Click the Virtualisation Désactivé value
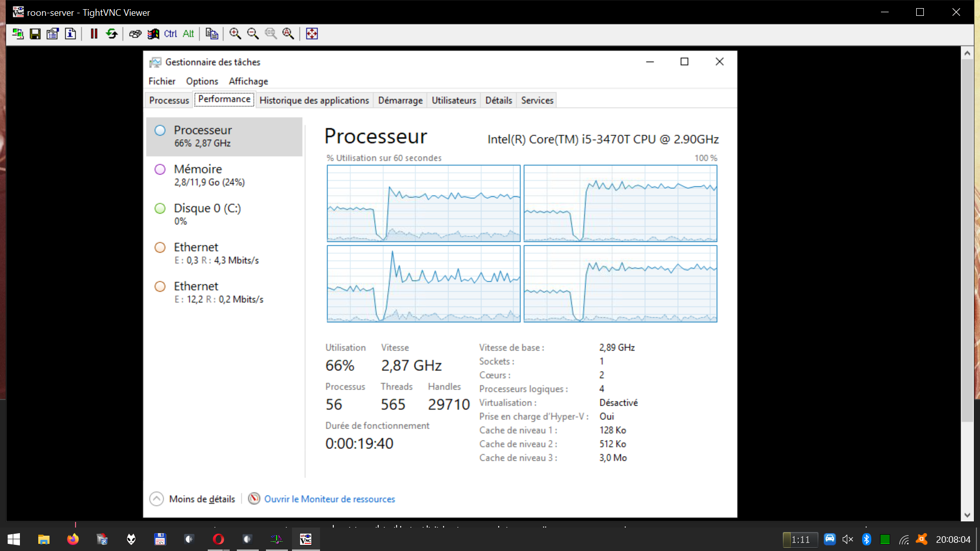The height and width of the screenshot is (551, 980). click(619, 403)
